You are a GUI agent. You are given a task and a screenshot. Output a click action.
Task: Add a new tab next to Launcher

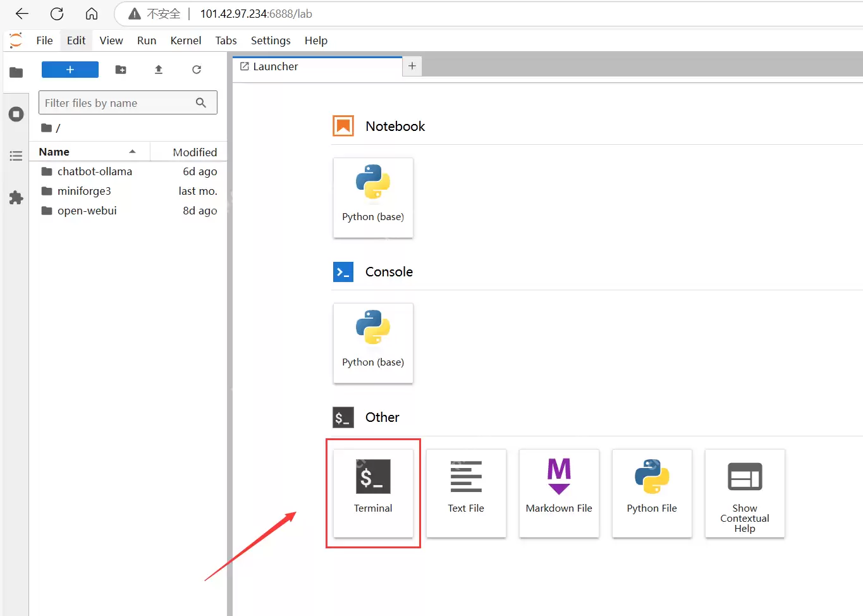[x=412, y=66]
